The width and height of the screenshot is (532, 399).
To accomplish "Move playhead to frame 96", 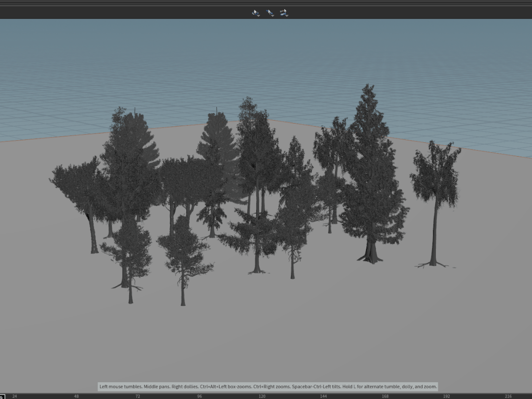I will pyautogui.click(x=199, y=396).
